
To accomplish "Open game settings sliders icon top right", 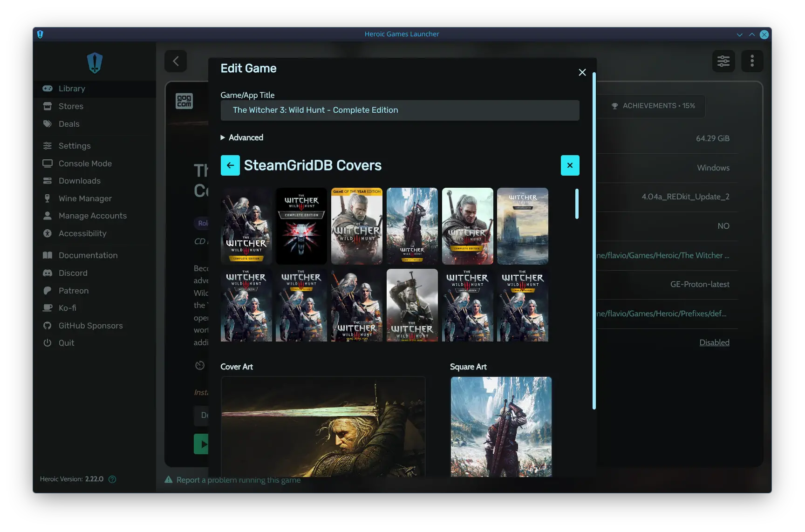I will pos(723,61).
